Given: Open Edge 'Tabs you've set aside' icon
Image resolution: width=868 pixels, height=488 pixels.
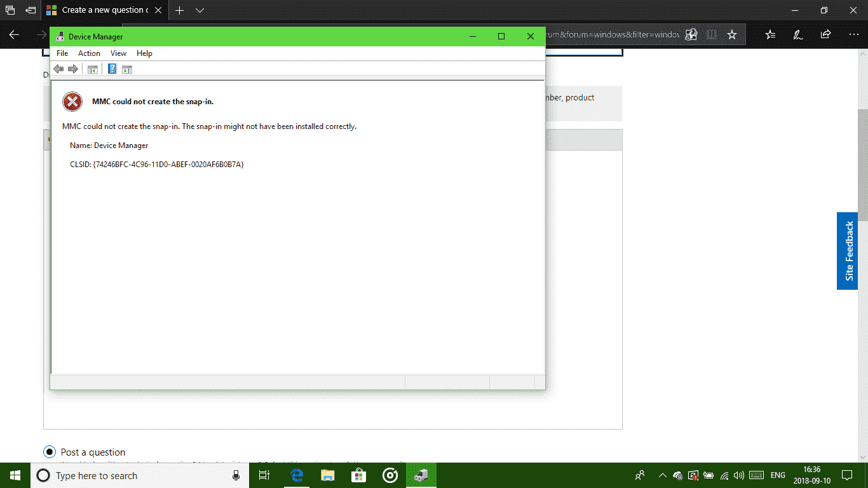Looking at the screenshot, I should point(10,10).
